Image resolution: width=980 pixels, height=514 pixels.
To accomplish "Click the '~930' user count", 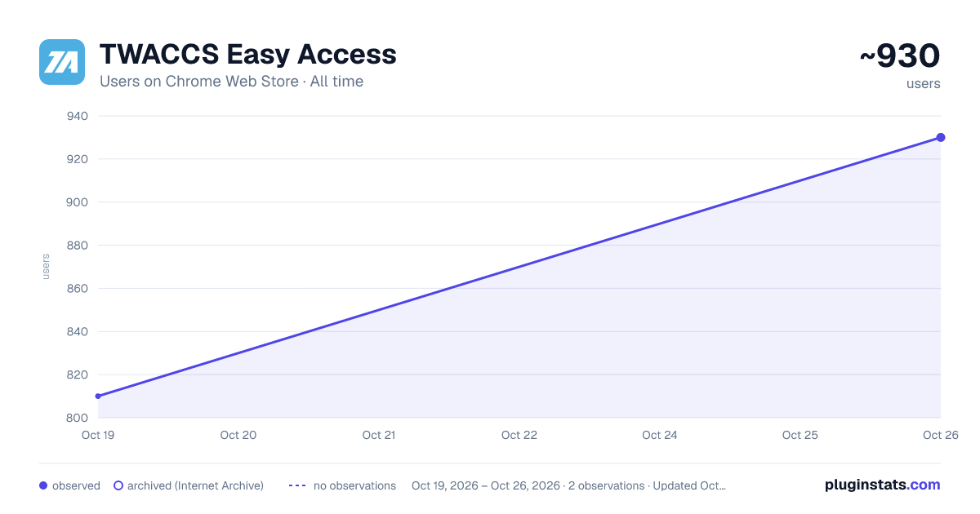I will click(900, 56).
